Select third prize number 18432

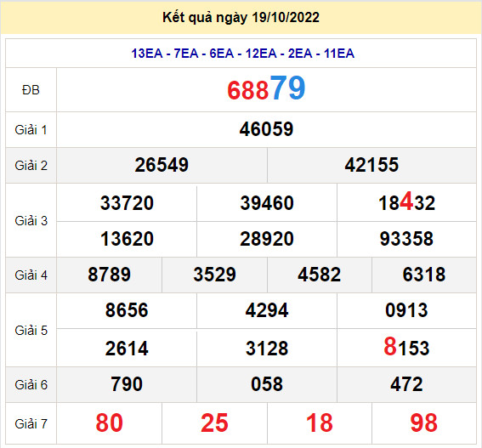click(406, 201)
